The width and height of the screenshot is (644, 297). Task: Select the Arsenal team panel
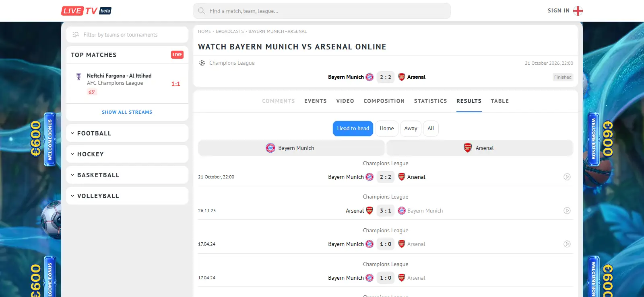tap(480, 148)
